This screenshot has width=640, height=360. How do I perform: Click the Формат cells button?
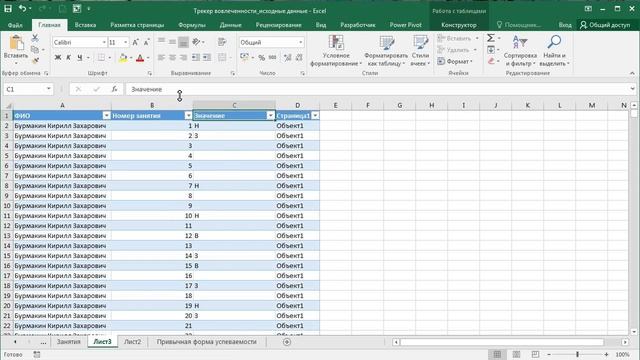455,61
